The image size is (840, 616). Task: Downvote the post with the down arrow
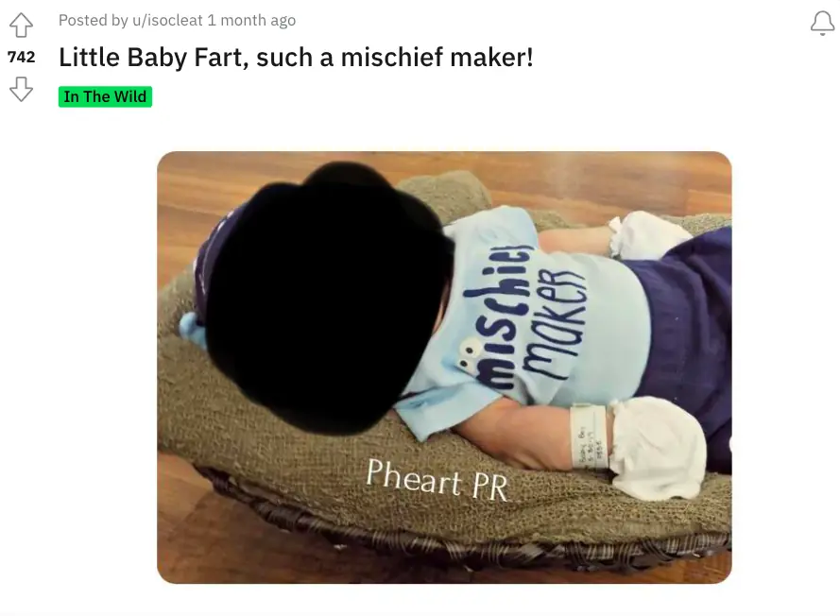pyautogui.click(x=21, y=89)
